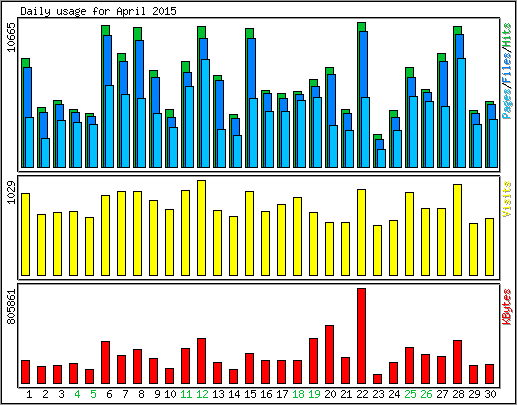Click the green weekend day label 4
Image resolution: width=517 pixels, height=405 pixels.
77,394
